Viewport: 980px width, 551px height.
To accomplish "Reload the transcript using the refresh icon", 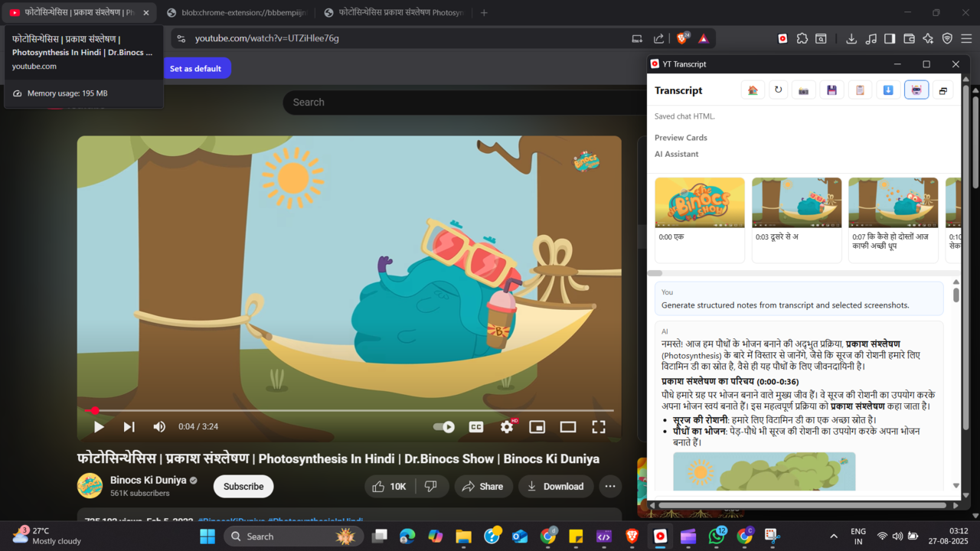I will coord(778,90).
